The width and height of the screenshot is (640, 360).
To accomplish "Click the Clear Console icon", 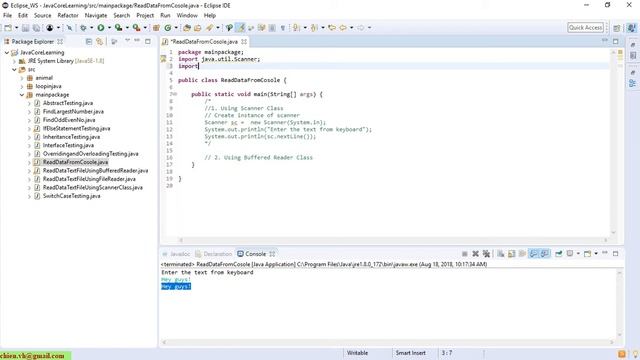I will tap(500, 254).
